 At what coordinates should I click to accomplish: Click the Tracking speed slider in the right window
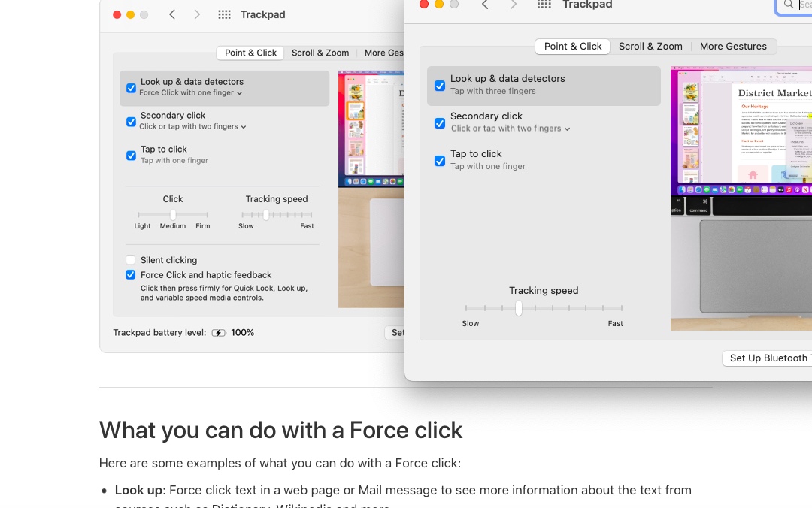pyautogui.click(x=544, y=308)
